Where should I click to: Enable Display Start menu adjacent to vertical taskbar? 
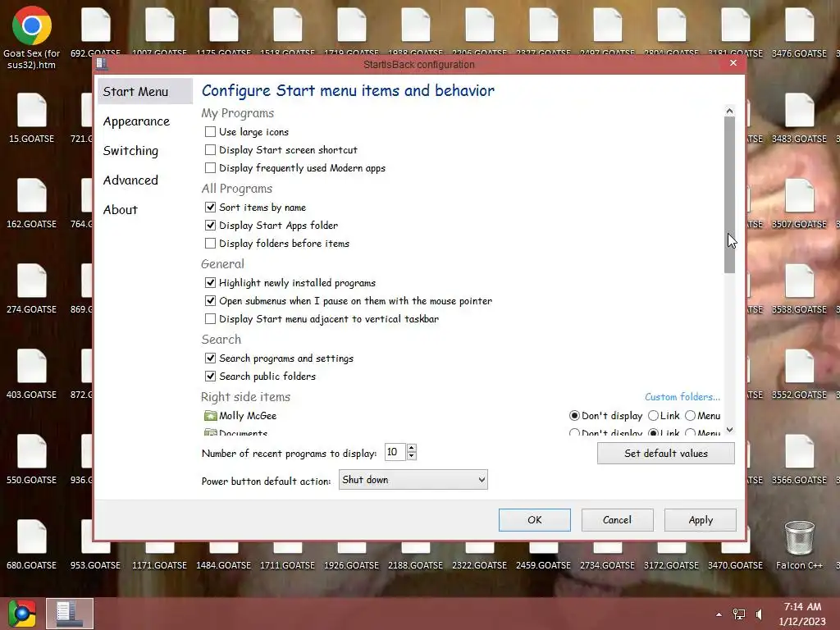click(x=211, y=319)
